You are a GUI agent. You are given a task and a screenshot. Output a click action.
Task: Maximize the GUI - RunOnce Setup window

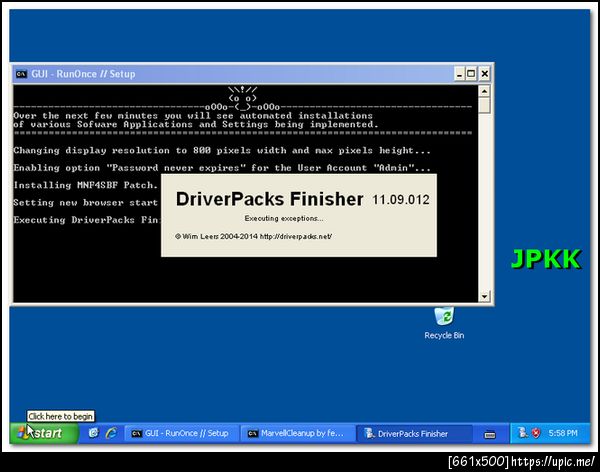471,73
